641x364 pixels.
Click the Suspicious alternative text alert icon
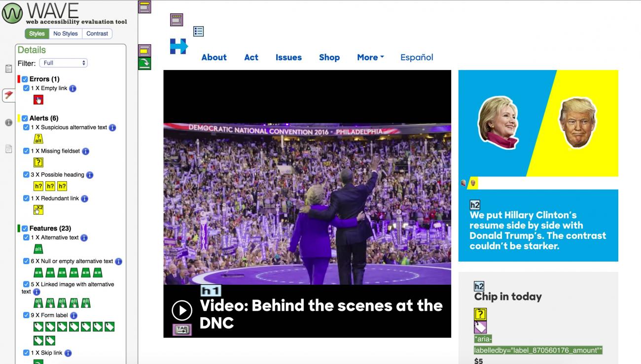click(x=38, y=138)
